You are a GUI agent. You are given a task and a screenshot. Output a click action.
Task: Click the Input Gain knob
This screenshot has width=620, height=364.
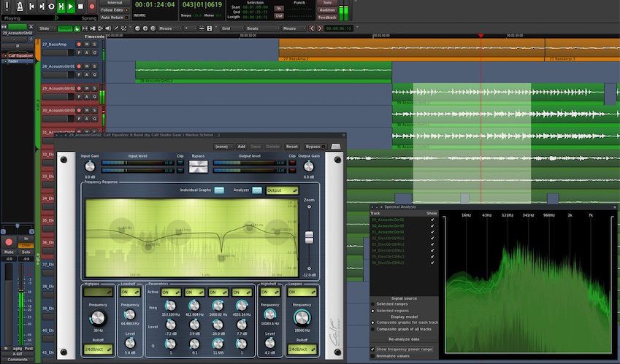pos(90,166)
